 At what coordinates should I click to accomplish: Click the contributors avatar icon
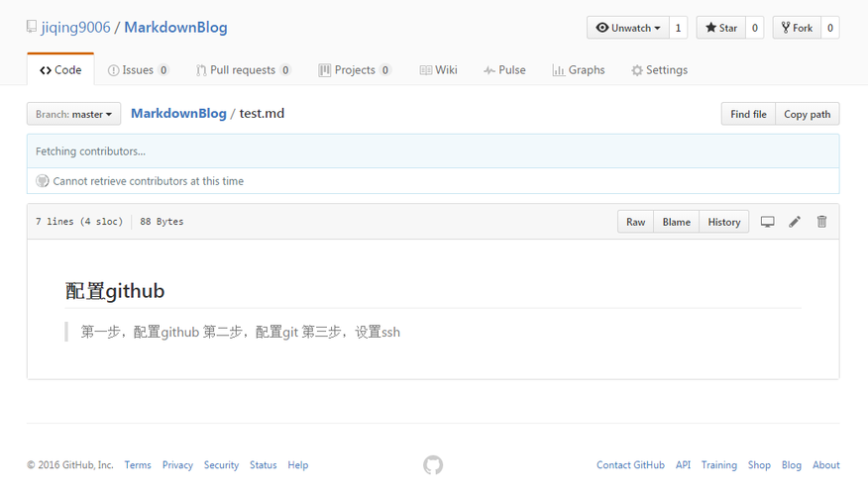click(42, 181)
